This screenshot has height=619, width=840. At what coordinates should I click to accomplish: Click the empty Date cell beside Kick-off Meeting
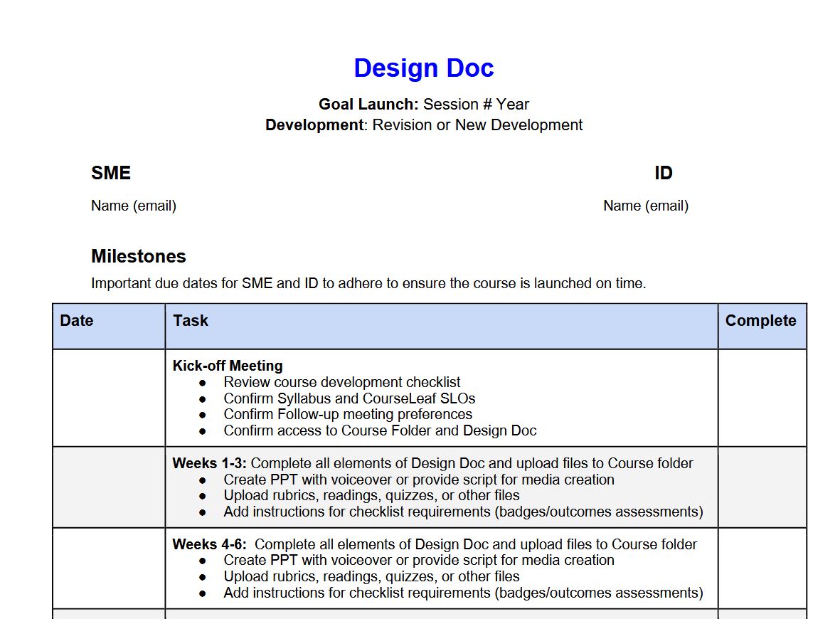click(108, 397)
